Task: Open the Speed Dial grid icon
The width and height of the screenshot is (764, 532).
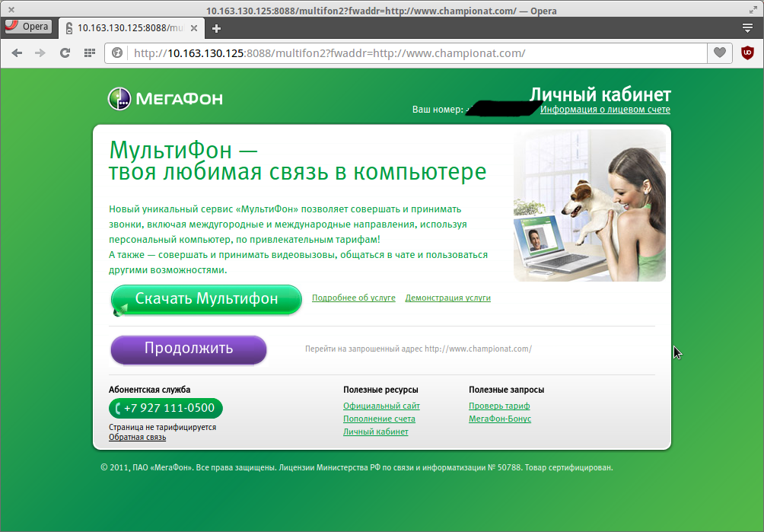Action: point(89,53)
